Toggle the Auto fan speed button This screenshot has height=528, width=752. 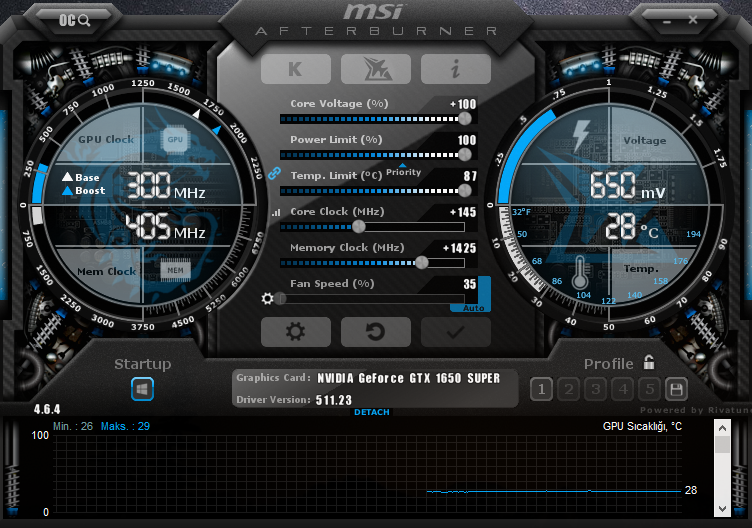click(473, 308)
